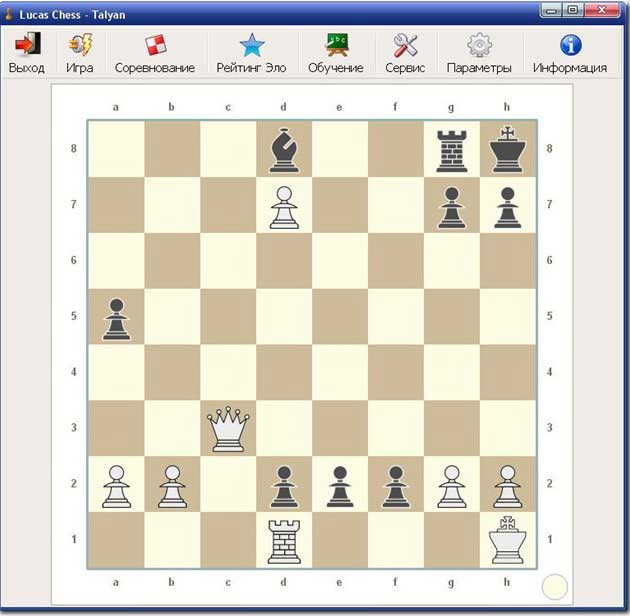Viewport: 630px width, 616px height.
Task: Open the Сервис tools menu
Action: tap(405, 53)
